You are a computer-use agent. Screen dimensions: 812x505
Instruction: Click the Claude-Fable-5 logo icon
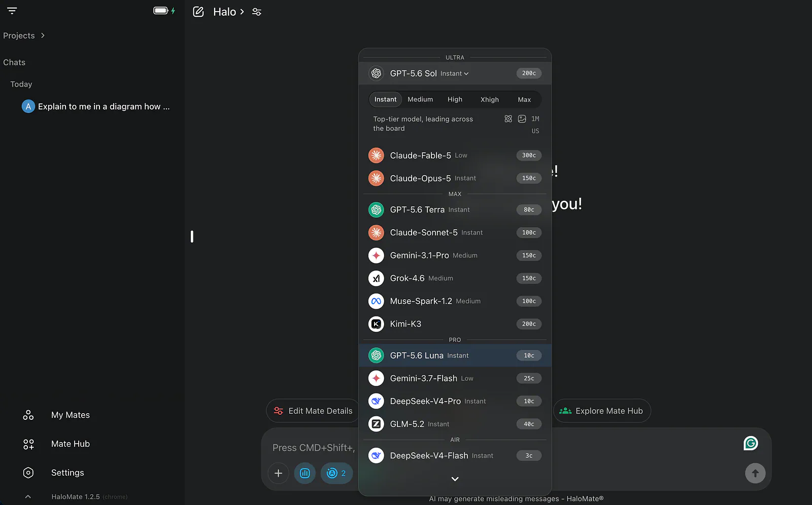[x=376, y=155]
